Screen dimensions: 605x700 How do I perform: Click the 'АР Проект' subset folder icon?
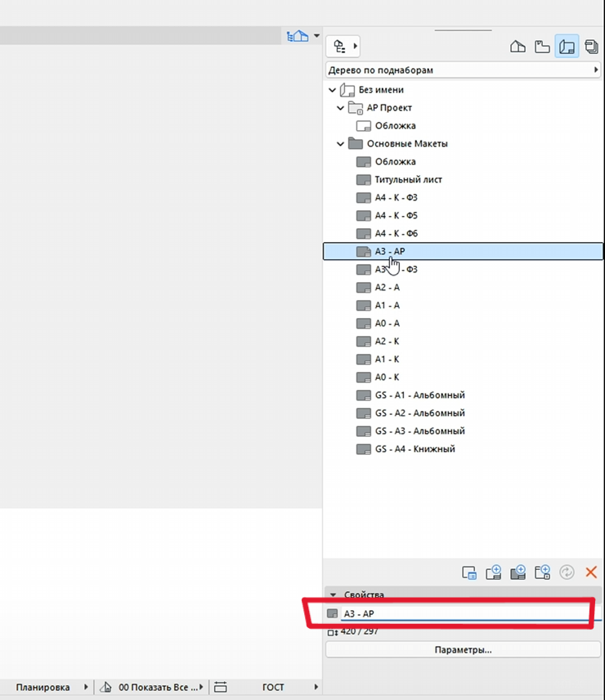coord(356,108)
